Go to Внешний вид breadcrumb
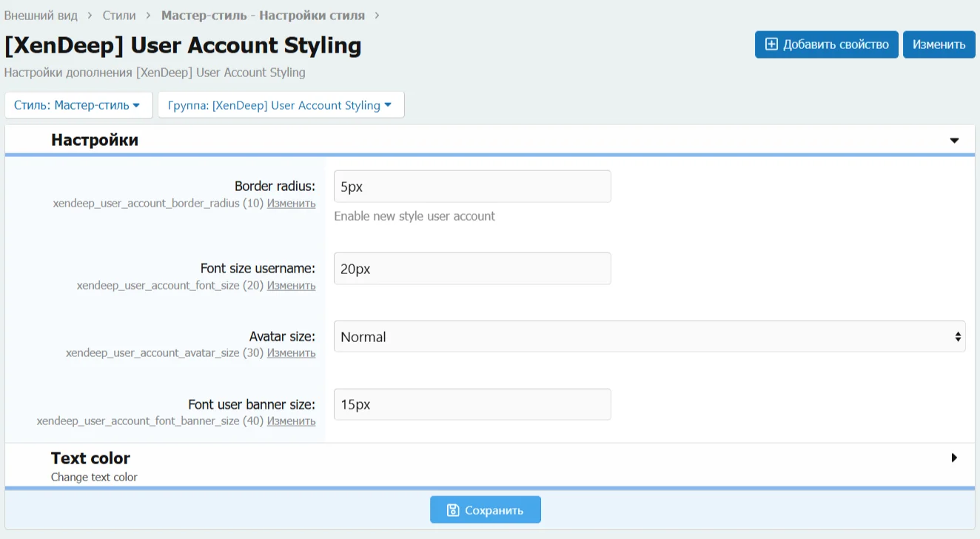 (x=41, y=15)
